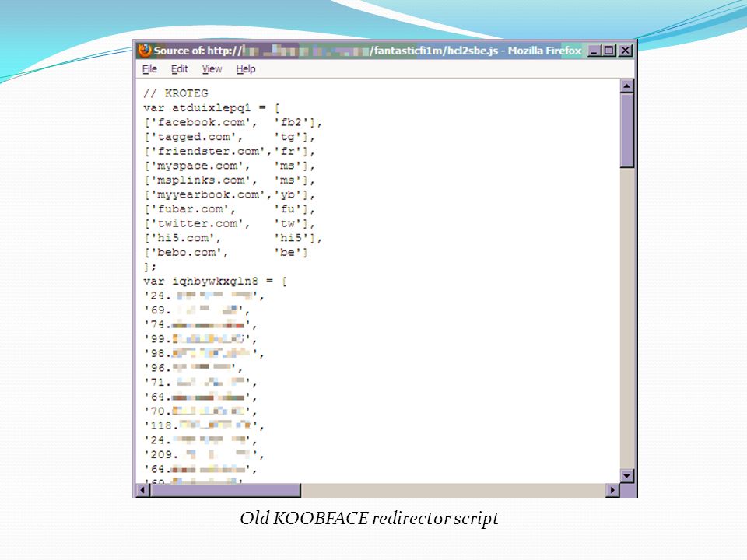Click the 'yb' value
The image size is (747, 560).
[x=287, y=194]
